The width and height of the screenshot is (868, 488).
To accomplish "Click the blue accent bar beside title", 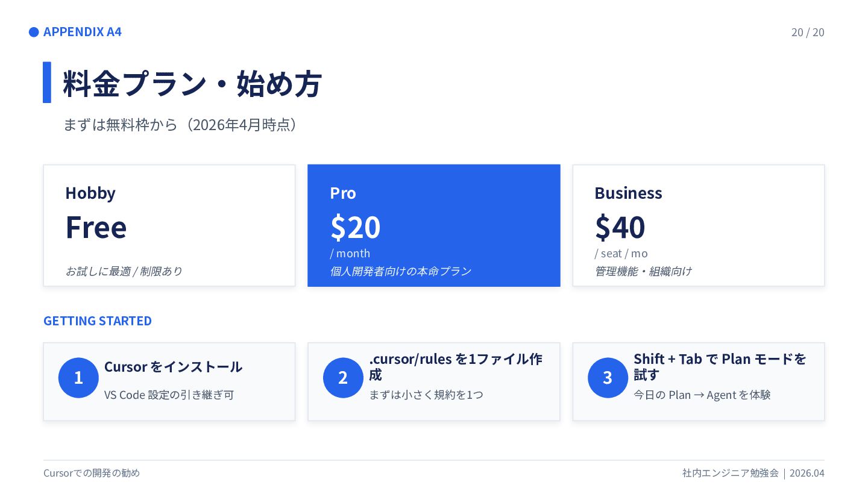I will point(47,83).
